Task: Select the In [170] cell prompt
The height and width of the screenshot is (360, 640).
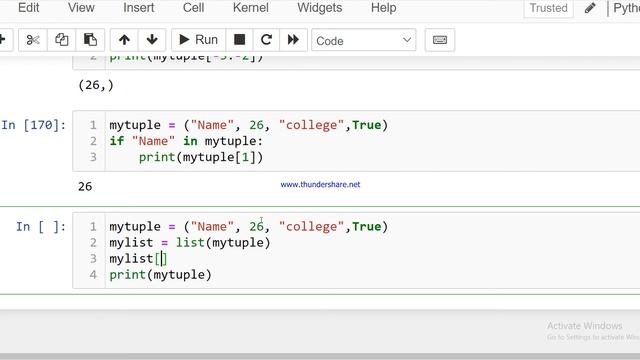Action: pos(33,125)
